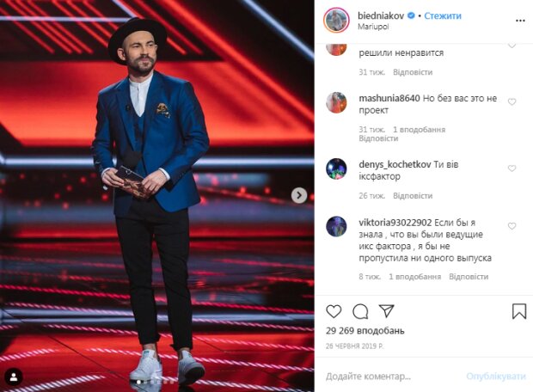Like the post with the heart icon
The width and height of the screenshot is (533, 392).
click(334, 311)
